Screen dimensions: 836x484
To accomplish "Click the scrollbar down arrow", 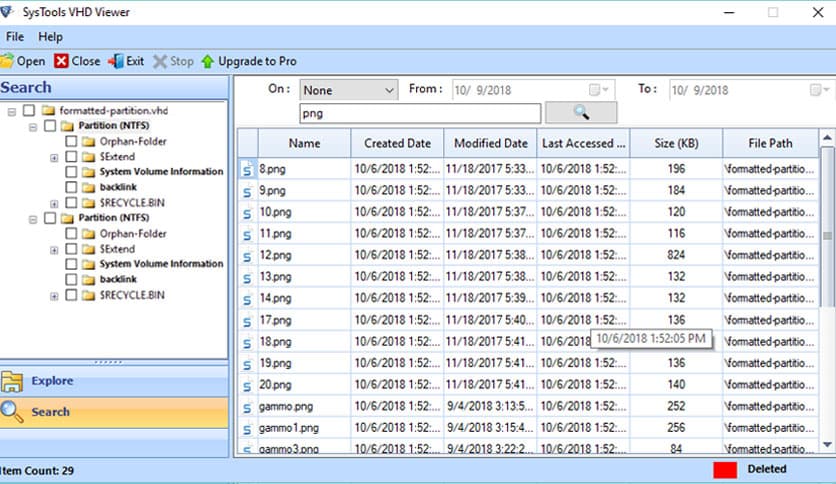I will pyautogui.click(x=827, y=445).
